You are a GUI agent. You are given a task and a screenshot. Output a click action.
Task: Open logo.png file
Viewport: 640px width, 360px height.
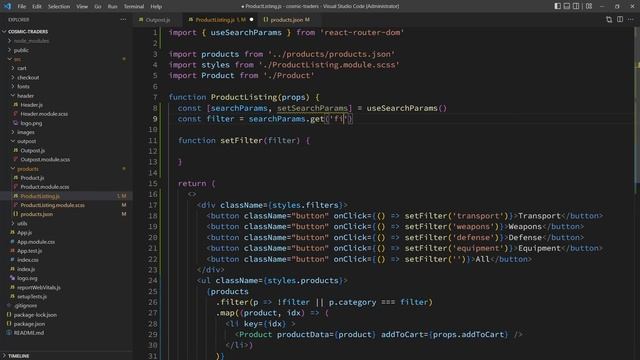(31, 123)
